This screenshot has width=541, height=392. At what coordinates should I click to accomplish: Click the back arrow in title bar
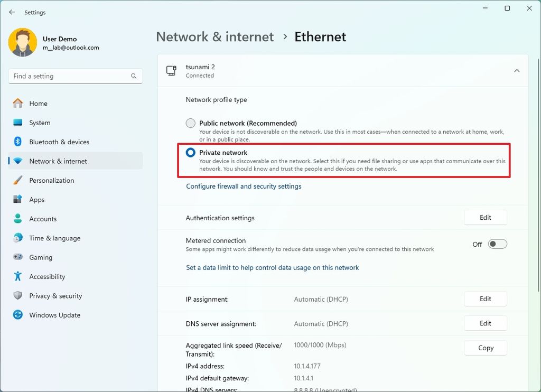pos(12,12)
